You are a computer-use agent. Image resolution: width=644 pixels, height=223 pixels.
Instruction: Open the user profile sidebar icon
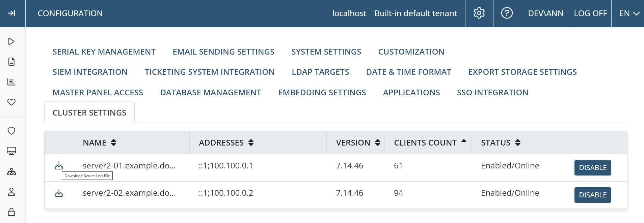(x=11, y=192)
